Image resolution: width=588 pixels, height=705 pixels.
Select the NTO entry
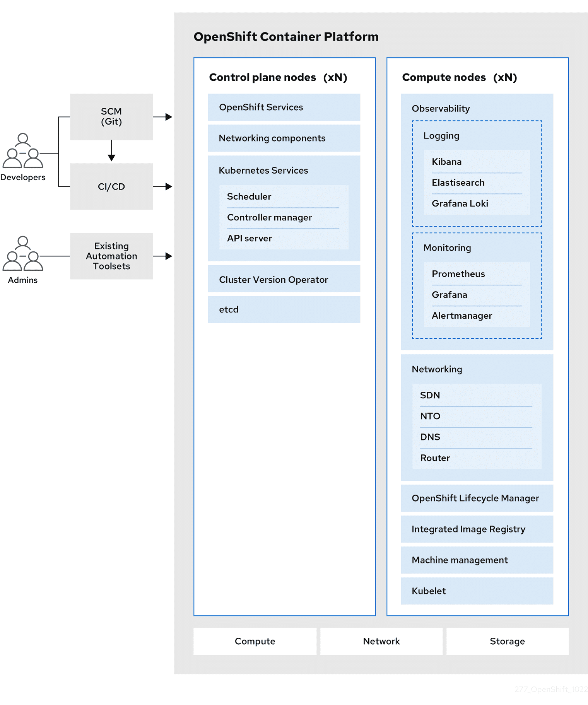point(477,416)
